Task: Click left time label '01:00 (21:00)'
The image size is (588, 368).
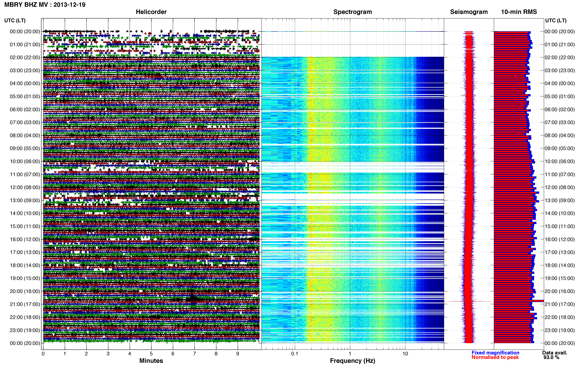Action: tap(25, 45)
